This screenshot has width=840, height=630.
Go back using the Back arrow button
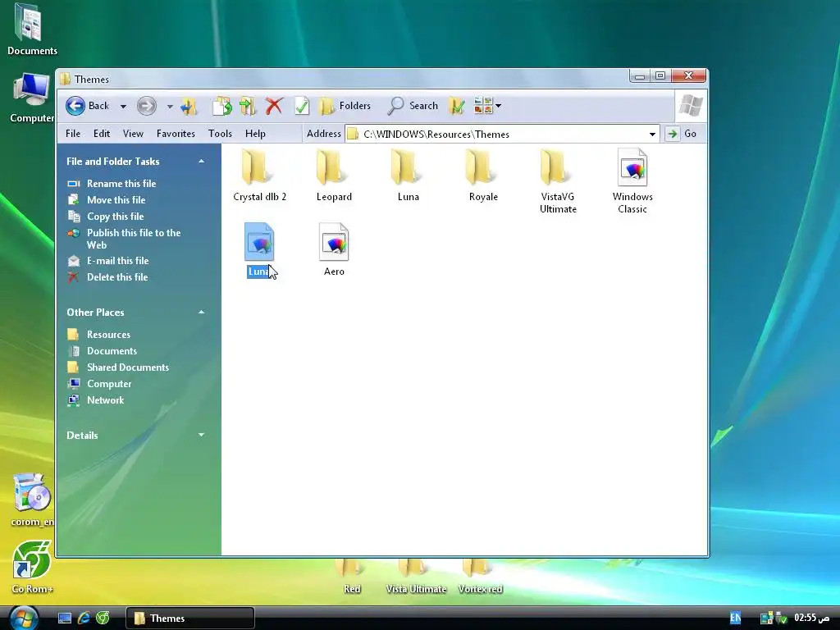coord(75,106)
